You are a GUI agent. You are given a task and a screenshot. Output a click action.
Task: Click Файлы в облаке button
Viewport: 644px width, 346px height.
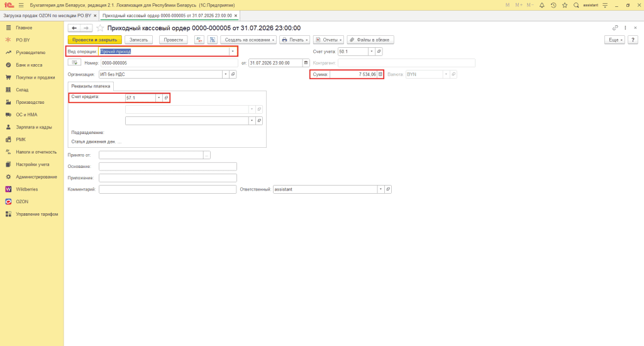[x=370, y=40]
